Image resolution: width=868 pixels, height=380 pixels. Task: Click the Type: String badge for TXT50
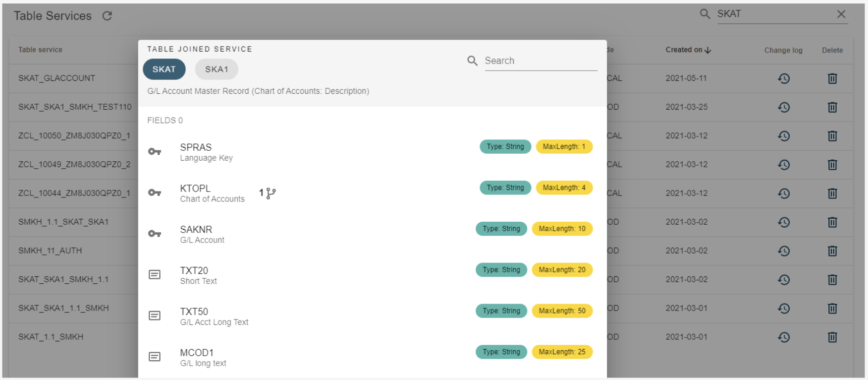501,311
